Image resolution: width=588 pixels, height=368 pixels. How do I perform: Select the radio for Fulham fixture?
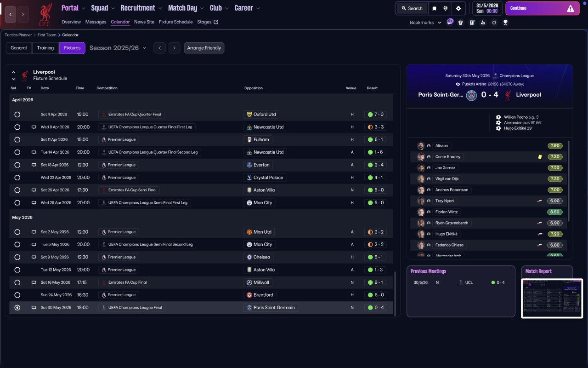click(17, 140)
